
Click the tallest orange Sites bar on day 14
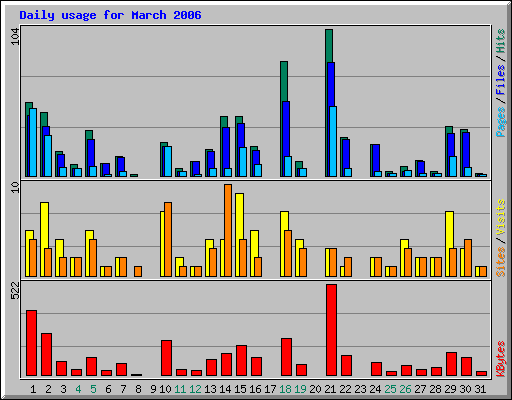(x=228, y=230)
